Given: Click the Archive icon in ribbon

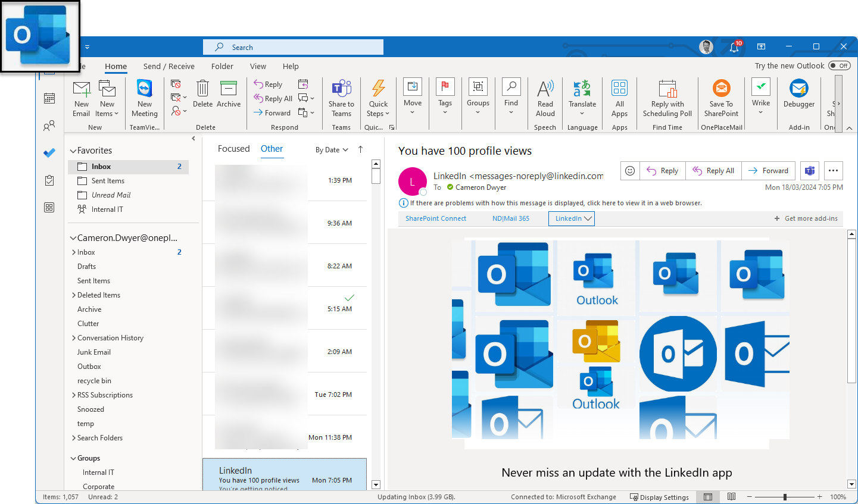Looking at the screenshot, I should coord(229,90).
